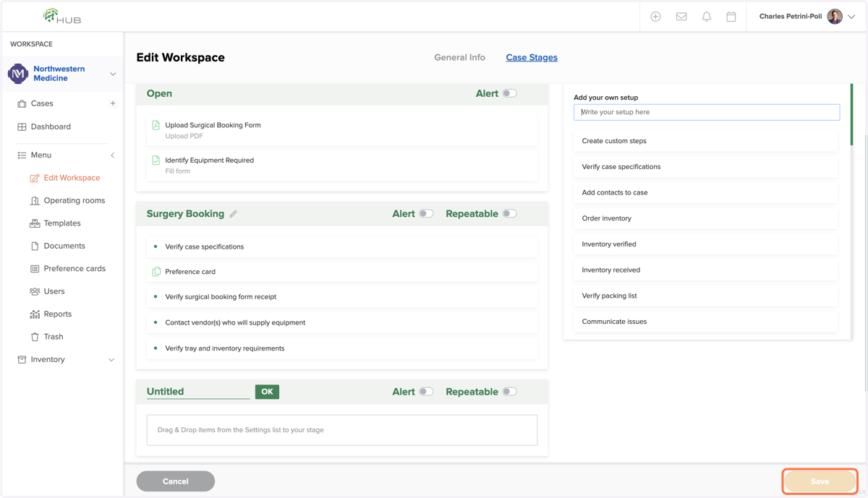Click the Operating rooms building icon
Image resolution: width=868 pixels, height=498 pixels.
click(x=35, y=200)
